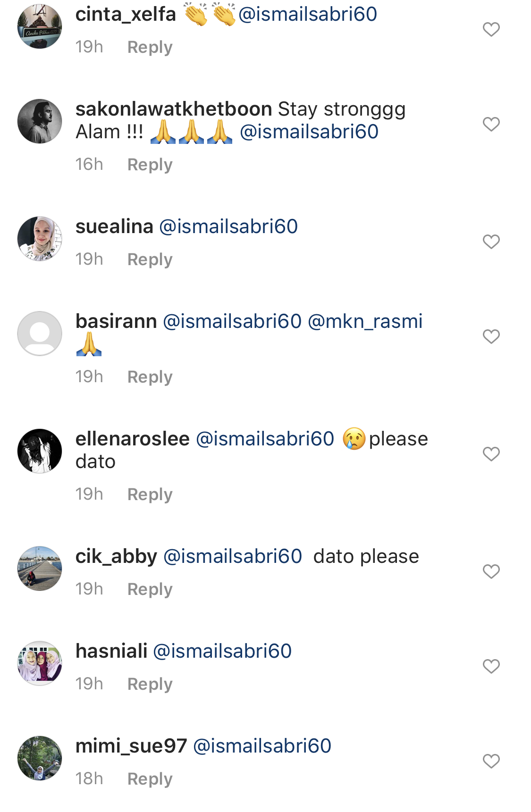531x812 pixels.
Task: Tap the username hasniali
Action: click(111, 651)
